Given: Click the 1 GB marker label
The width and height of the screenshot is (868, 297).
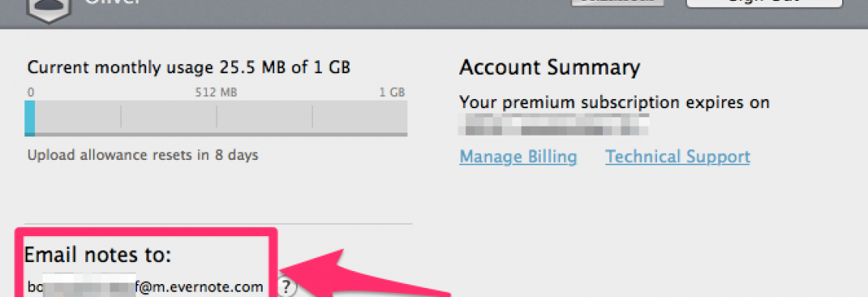Looking at the screenshot, I should click(x=392, y=93).
